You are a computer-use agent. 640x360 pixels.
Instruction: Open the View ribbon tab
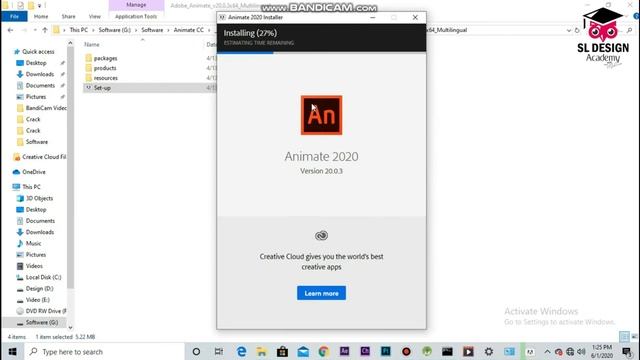(94, 16)
